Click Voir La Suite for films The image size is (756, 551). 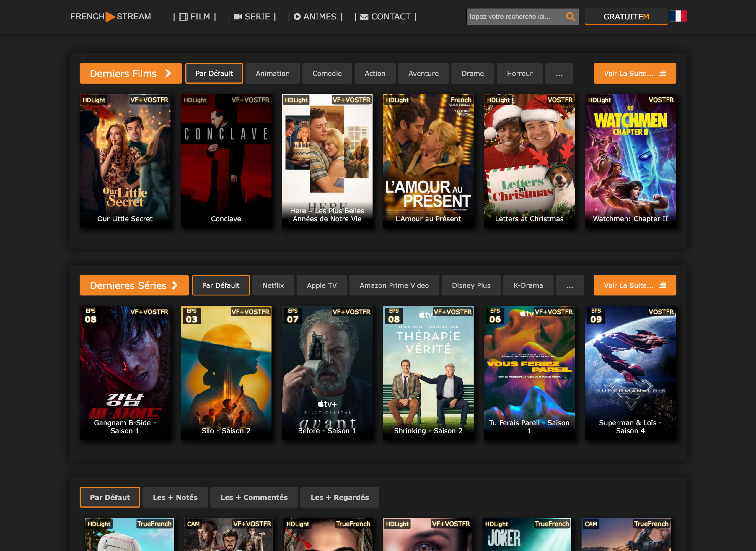click(635, 73)
